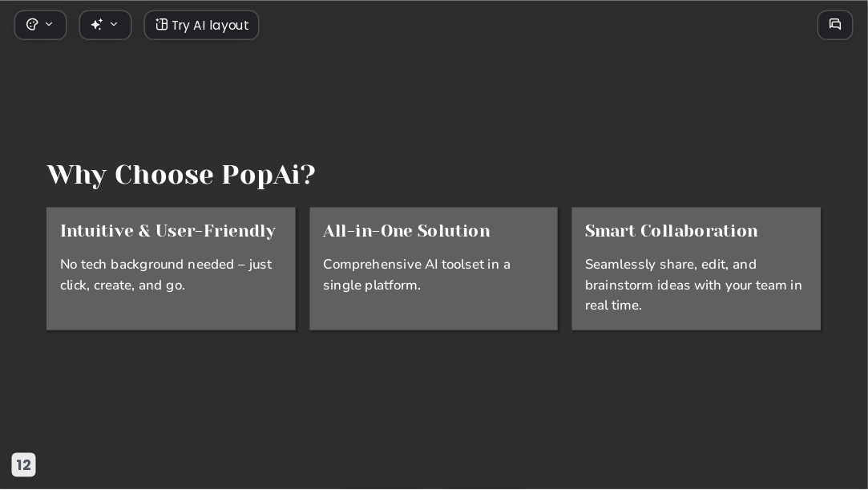
Task: Select the Why Choose PopAi? heading
Action: [181, 175]
